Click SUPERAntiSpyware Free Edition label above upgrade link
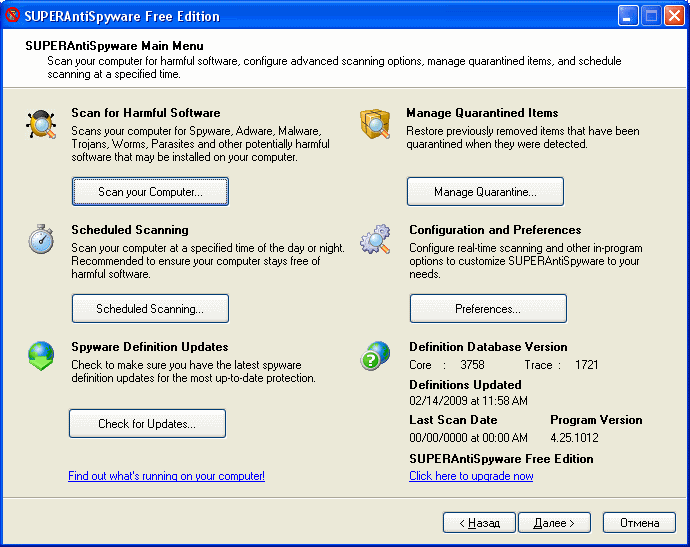This screenshot has height=547, width=690. coord(501,459)
